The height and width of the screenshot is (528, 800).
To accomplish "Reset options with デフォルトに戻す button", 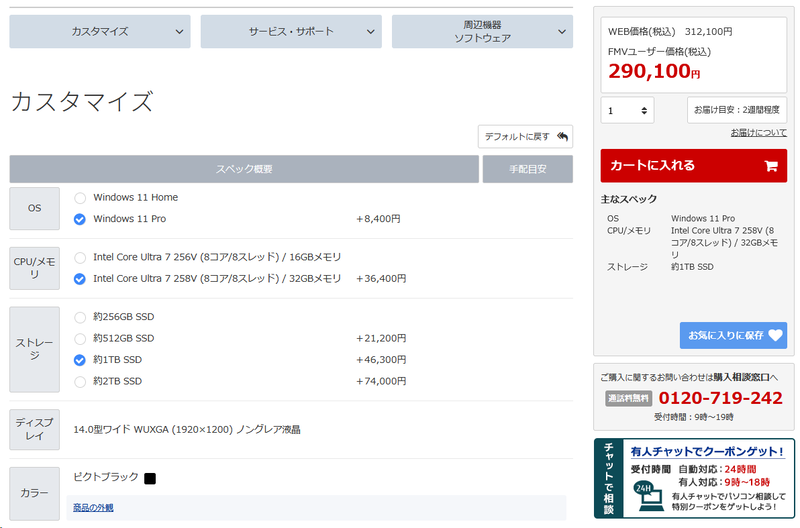I will point(525,137).
